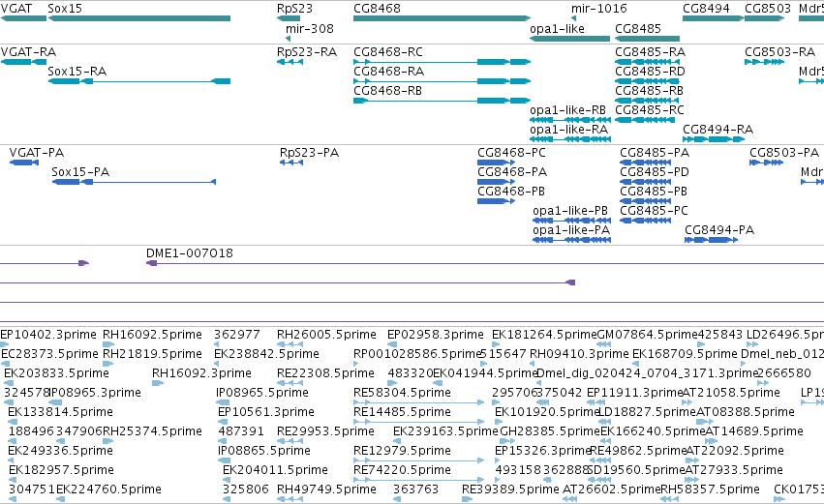This screenshot has width=824, height=504.
Task: Select EST RE14485.5prime
Action: pyautogui.click(x=402, y=413)
